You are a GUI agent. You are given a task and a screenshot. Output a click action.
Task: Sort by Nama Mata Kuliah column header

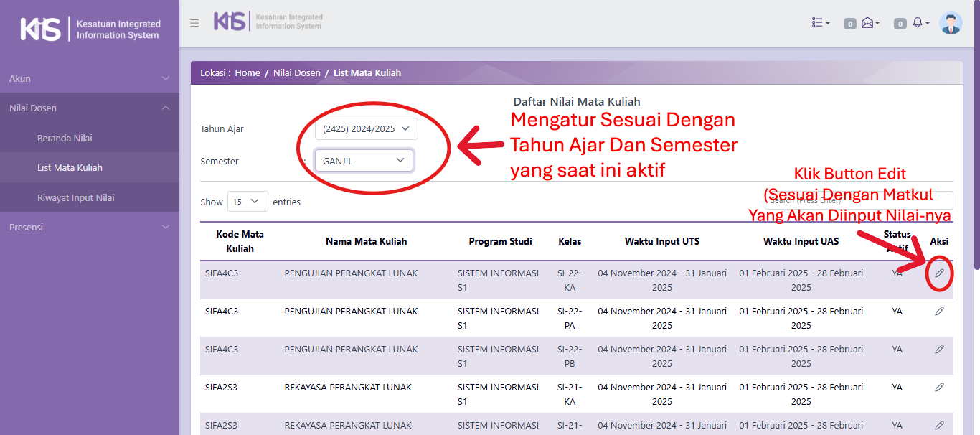click(x=366, y=242)
